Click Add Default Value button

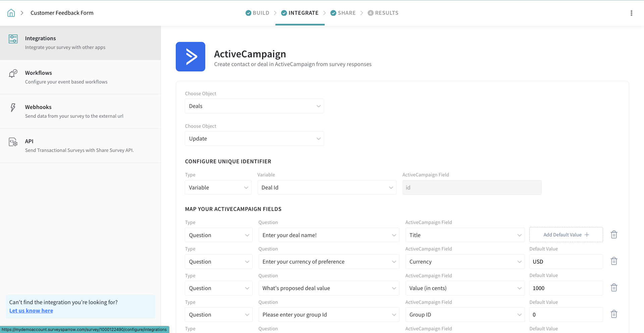[x=566, y=235]
